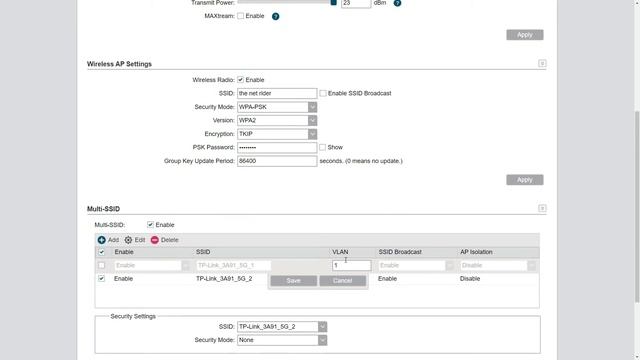Click the Edit gear icon in Multi-SSID
Viewport: 640px width, 360px height.
point(128,240)
